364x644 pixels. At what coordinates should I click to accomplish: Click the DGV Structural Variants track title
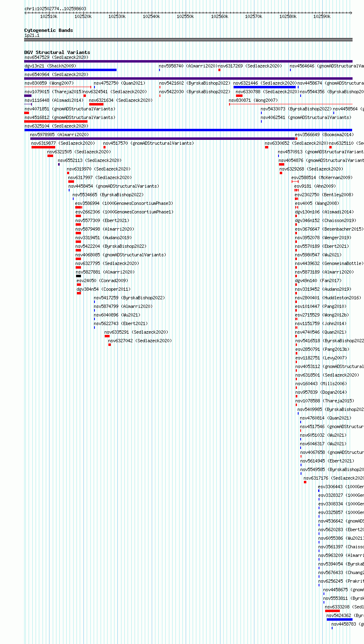coord(57,52)
